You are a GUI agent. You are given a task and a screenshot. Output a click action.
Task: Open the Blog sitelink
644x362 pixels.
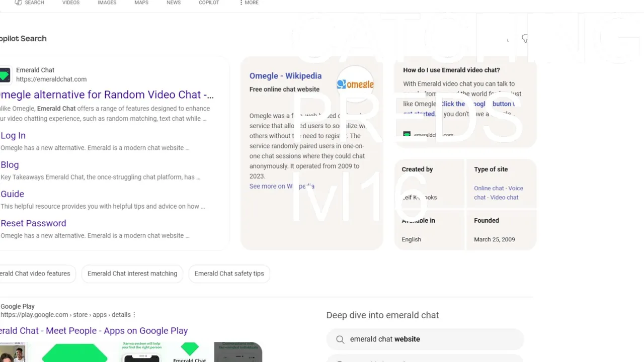click(x=10, y=164)
